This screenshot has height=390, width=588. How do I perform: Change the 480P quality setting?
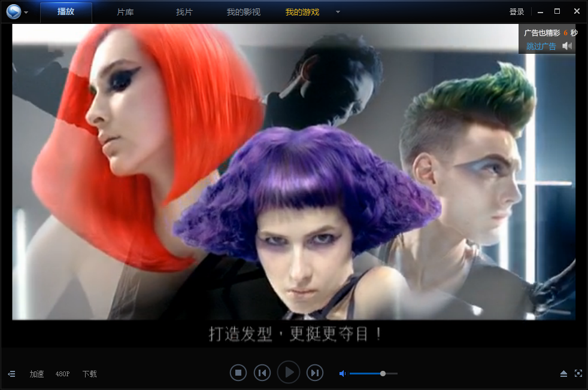pyautogui.click(x=63, y=374)
